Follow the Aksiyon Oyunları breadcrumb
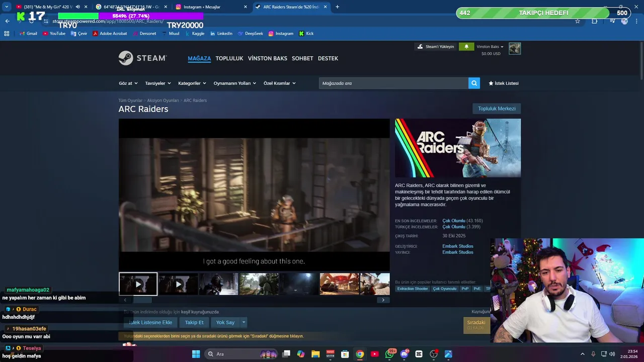Screen dimensions: 644x362 (x=163, y=101)
